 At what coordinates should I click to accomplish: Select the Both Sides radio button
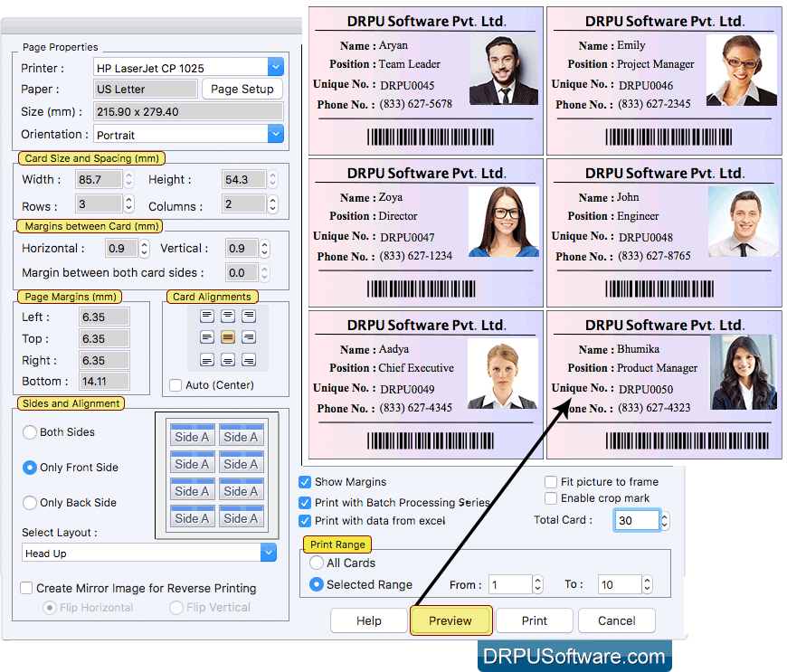[x=28, y=432]
